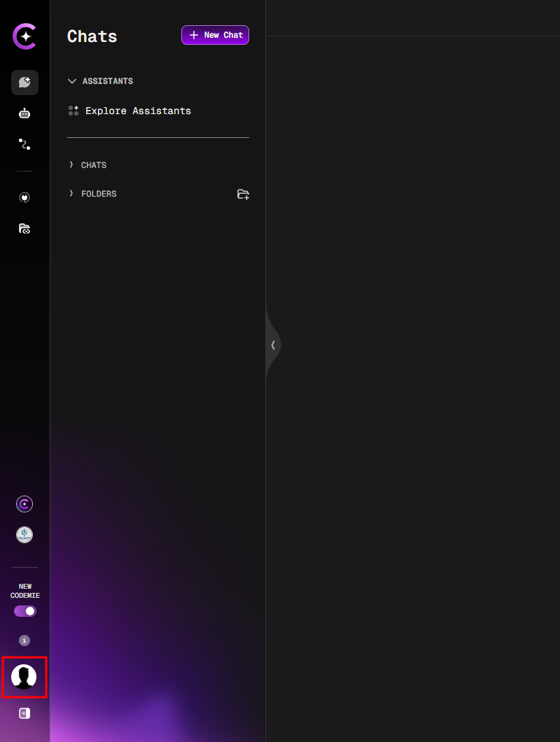Image resolution: width=560 pixels, height=742 pixels.
Task: Select the logout icon at sidebar bottom
Action: (24, 713)
